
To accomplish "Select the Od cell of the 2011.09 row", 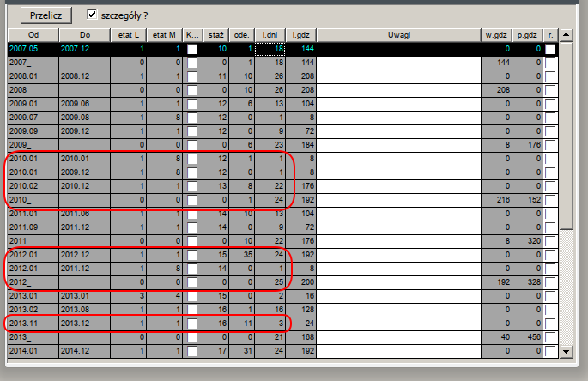I will click(x=33, y=227).
